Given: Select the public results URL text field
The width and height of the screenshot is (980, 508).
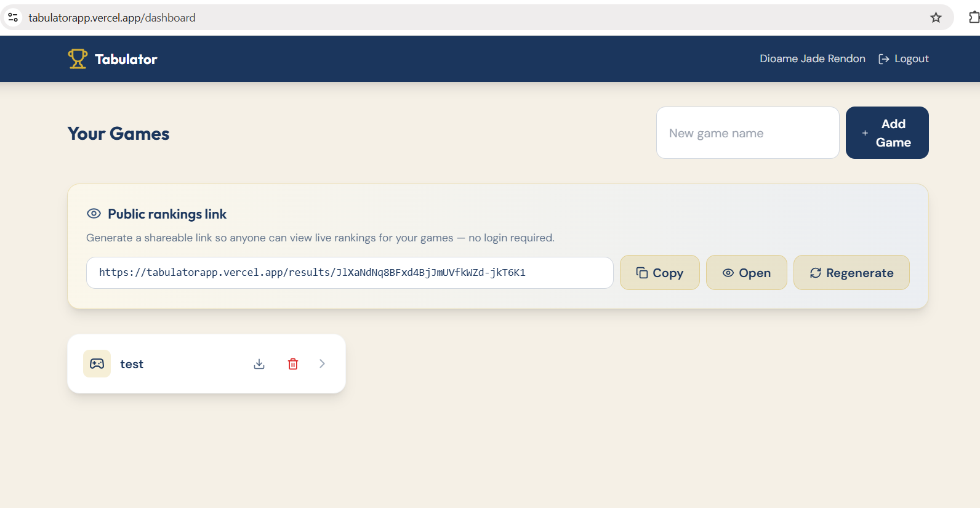Looking at the screenshot, I should tap(350, 273).
